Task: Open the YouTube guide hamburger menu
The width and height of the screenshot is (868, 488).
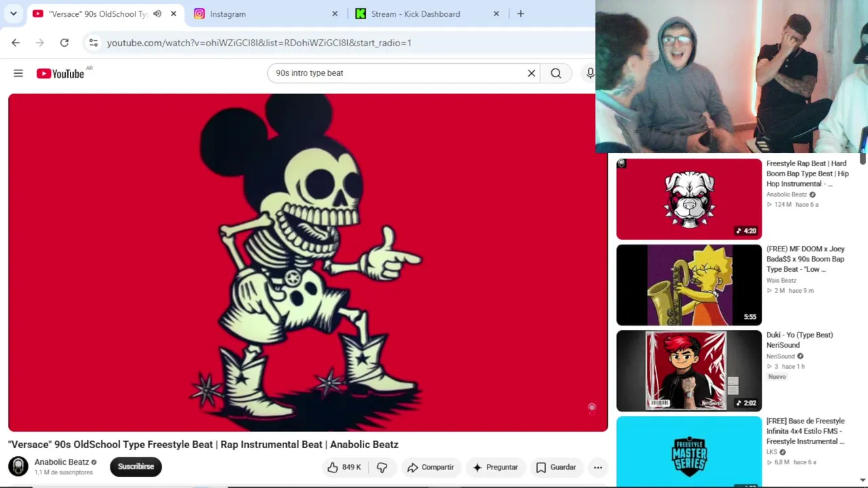Action: (18, 73)
